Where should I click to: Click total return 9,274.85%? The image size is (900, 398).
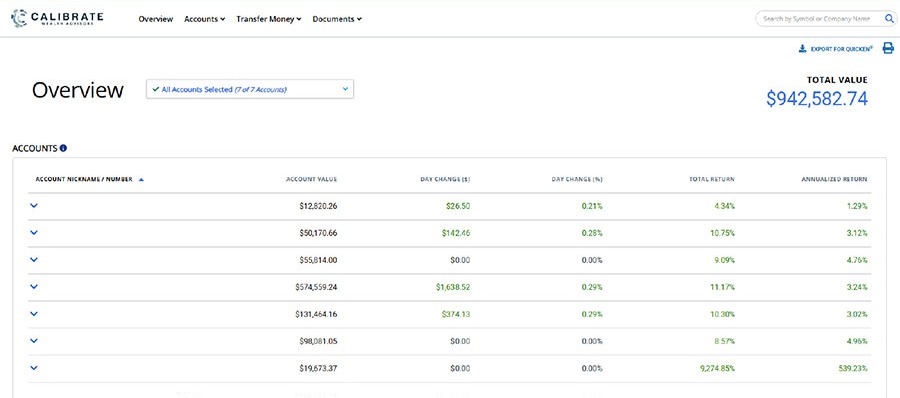pyautogui.click(x=717, y=368)
